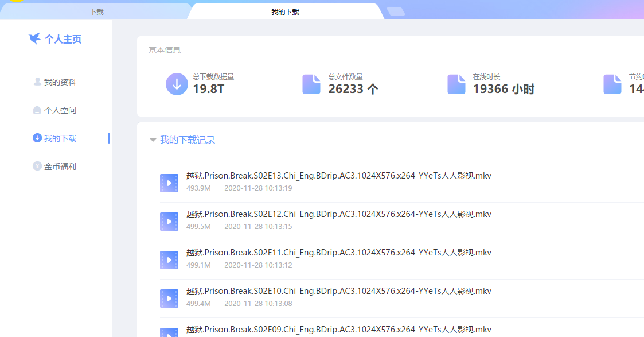Image resolution: width=644 pixels, height=337 pixels.
Task: Open the Prison.Break.S02E09 file entry
Action: click(338, 330)
